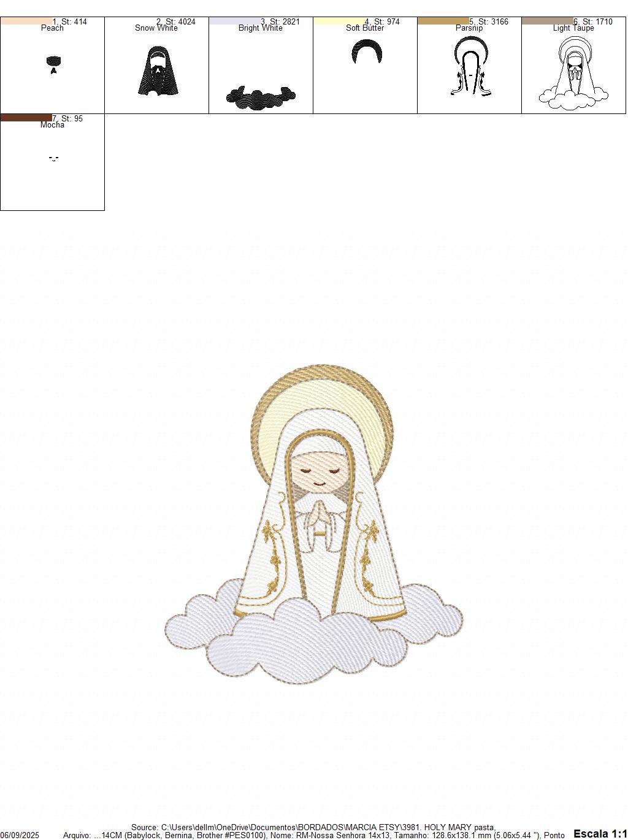Image resolution: width=628 pixels, height=840 pixels.
Task: Click the Peach color swatch bar
Action: click(x=26, y=20)
